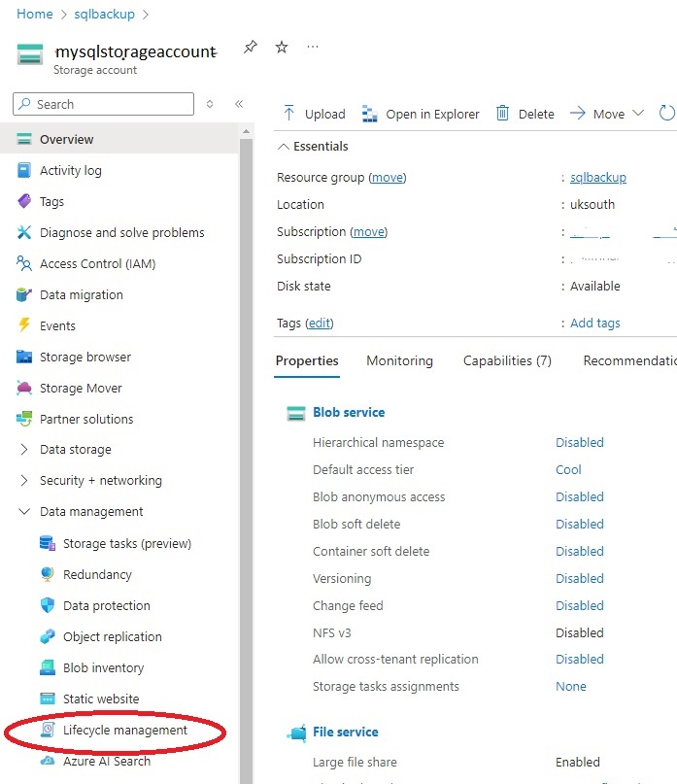The image size is (677, 784).
Task: Open the more options ellipsis menu
Action: coord(313,47)
